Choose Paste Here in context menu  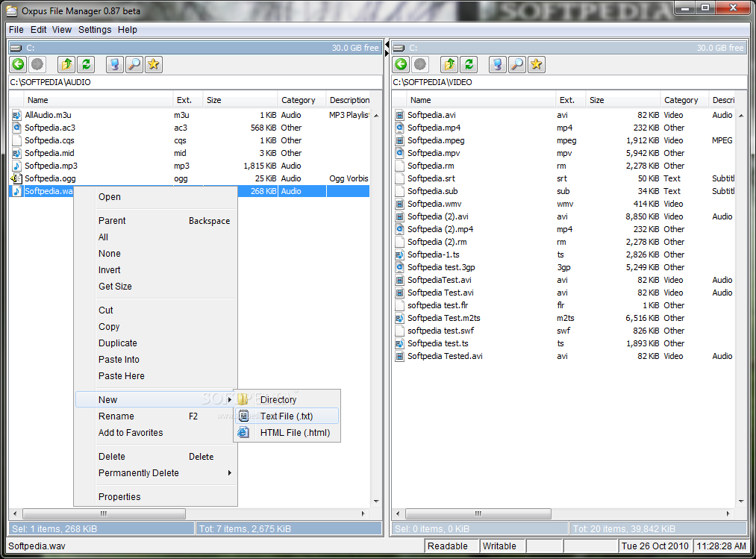click(x=156, y=375)
